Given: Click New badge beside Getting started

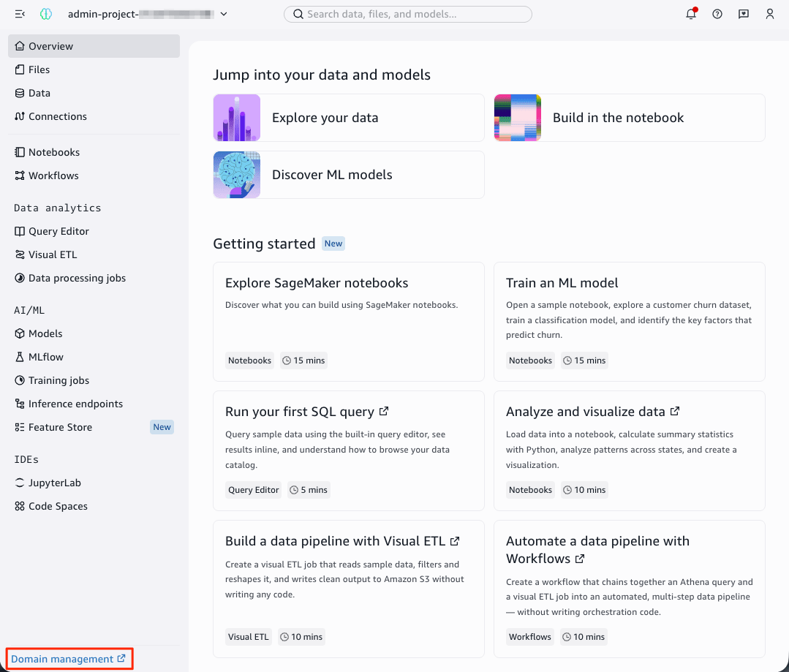Looking at the screenshot, I should click(x=333, y=243).
